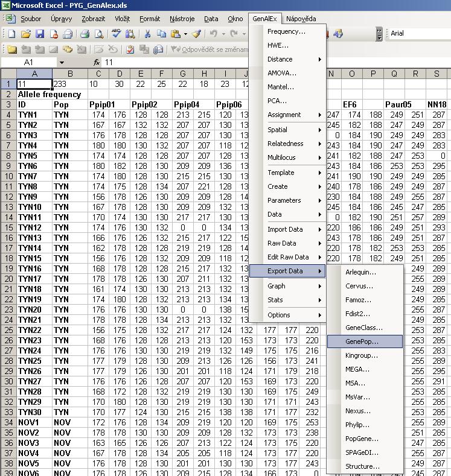Run the ABC spelling check icon
451x476 pixels.
click(116, 34)
